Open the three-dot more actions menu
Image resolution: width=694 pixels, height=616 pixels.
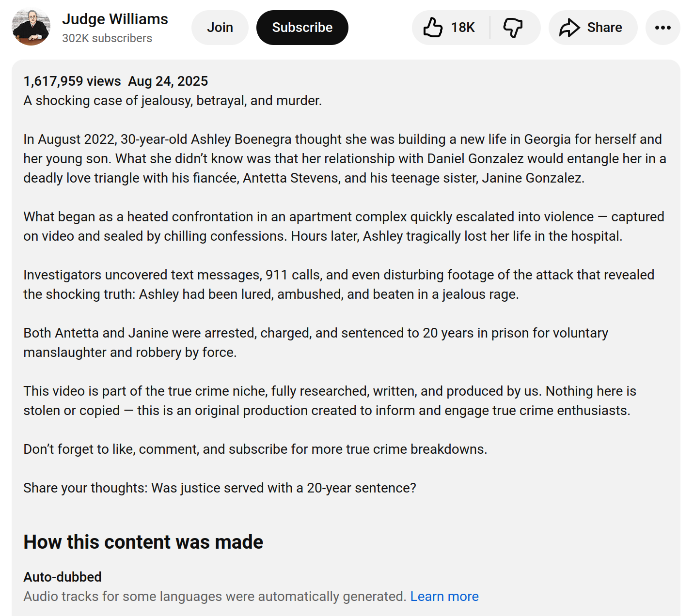[x=663, y=28]
